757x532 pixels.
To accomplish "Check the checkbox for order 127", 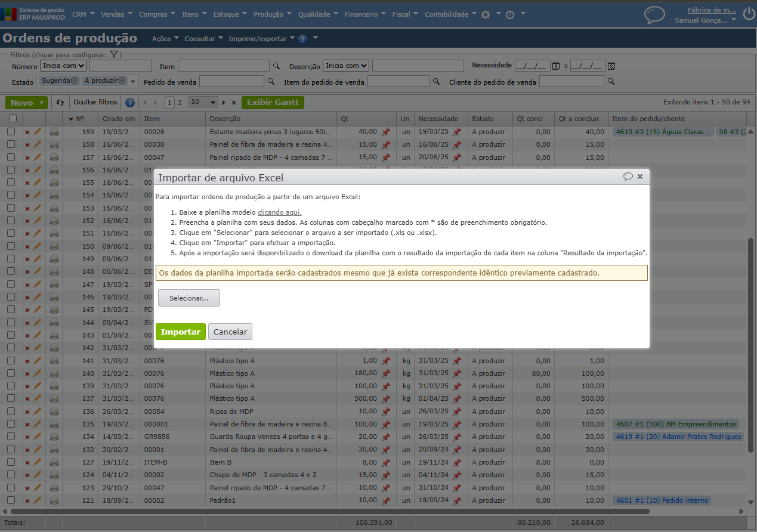I will (x=12, y=462).
